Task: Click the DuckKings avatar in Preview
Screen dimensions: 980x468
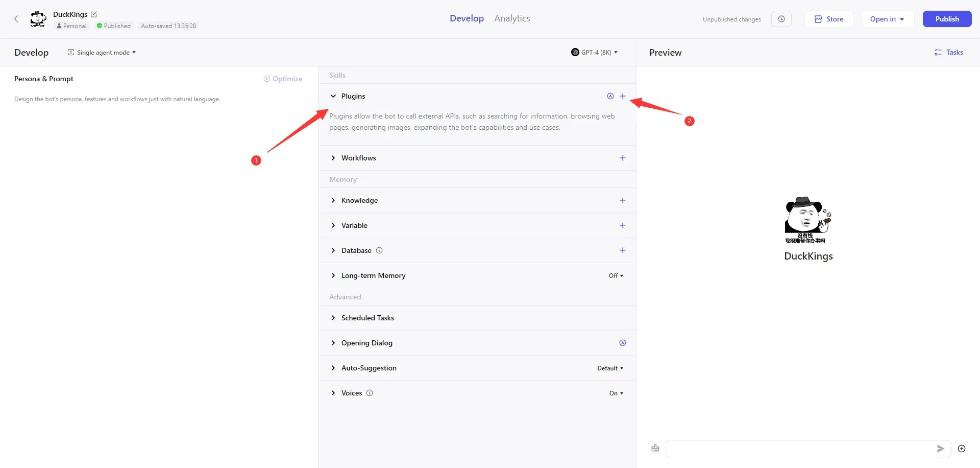Action: [808, 220]
